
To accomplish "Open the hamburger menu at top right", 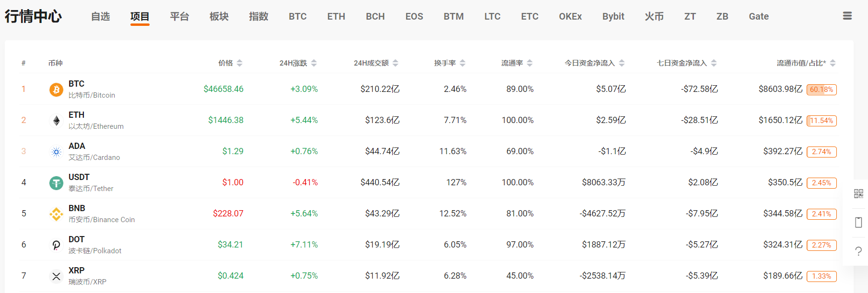I will click(847, 16).
